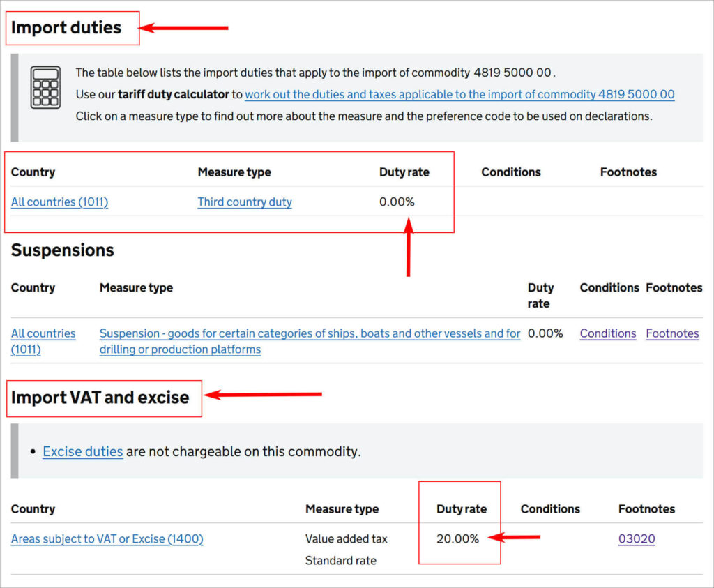Click the Suspensions section heading

point(62,250)
